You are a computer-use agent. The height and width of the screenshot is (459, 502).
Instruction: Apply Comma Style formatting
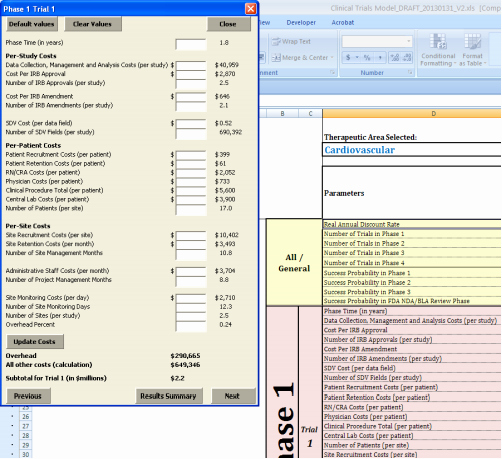380,57
